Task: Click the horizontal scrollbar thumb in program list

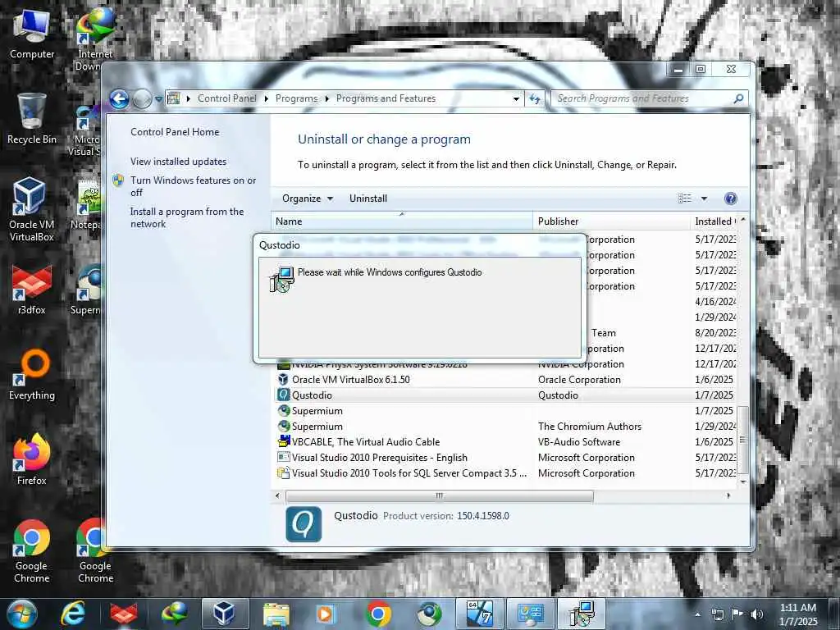Action: [x=440, y=496]
